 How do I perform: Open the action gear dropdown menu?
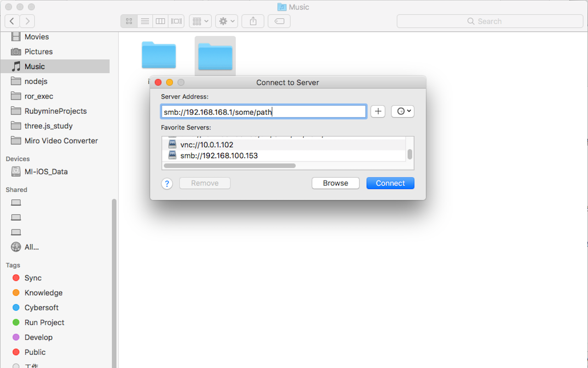(x=226, y=21)
